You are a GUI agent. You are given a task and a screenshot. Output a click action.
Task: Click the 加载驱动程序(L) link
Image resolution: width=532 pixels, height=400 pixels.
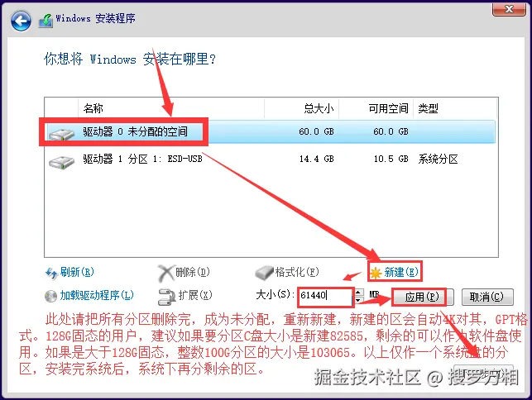click(x=97, y=295)
